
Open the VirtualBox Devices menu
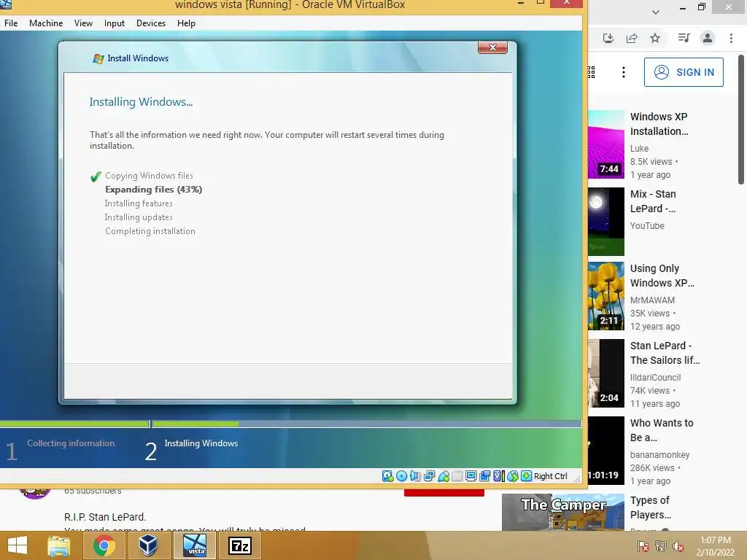click(151, 23)
